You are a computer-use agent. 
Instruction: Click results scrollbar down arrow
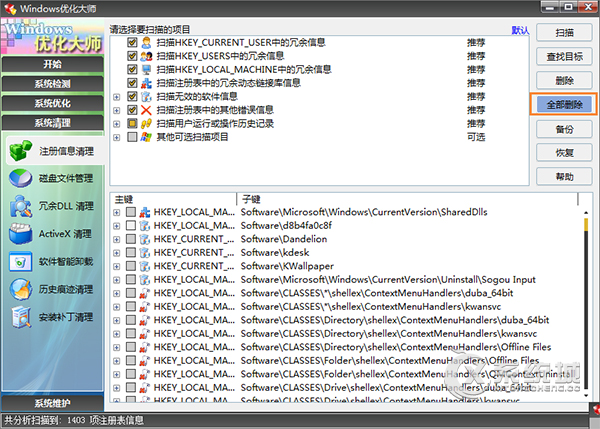point(586,395)
